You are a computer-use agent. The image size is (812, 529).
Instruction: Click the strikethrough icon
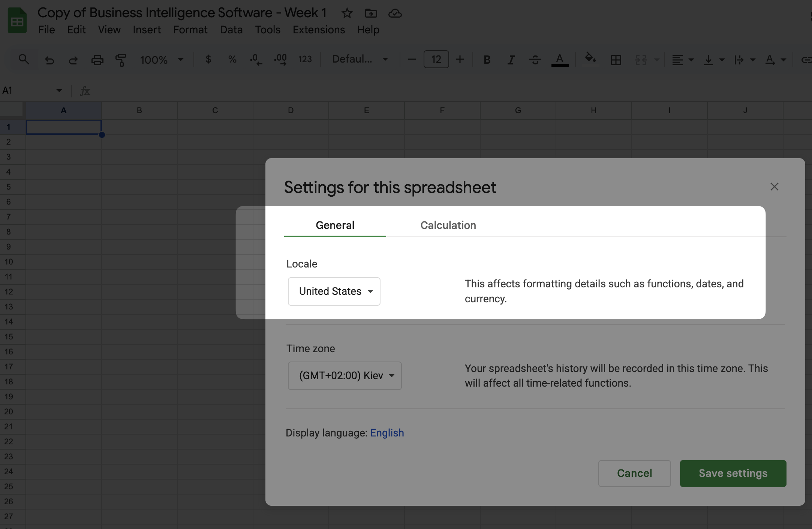(535, 60)
